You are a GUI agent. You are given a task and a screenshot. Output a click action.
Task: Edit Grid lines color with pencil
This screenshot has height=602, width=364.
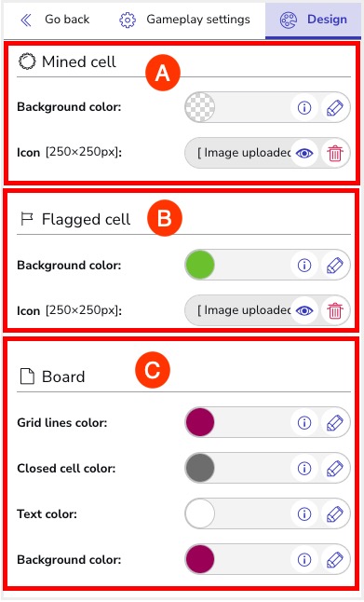point(335,423)
